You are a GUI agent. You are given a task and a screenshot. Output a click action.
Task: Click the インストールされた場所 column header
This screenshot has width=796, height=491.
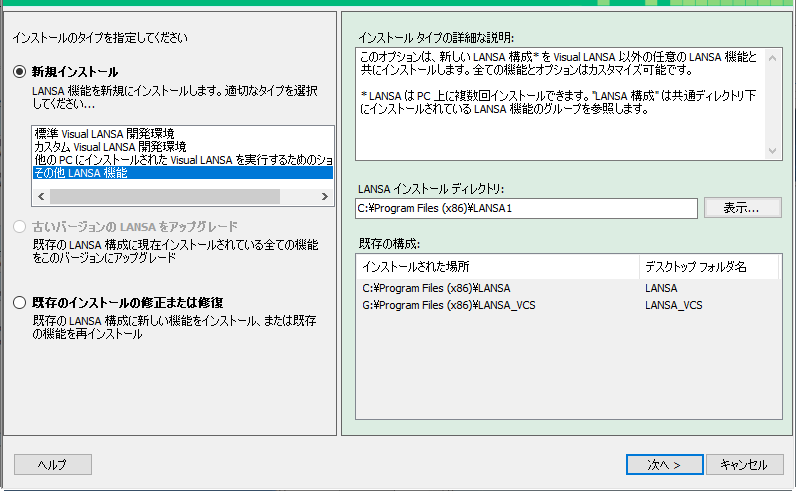pyautogui.click(x=500, y=267)
